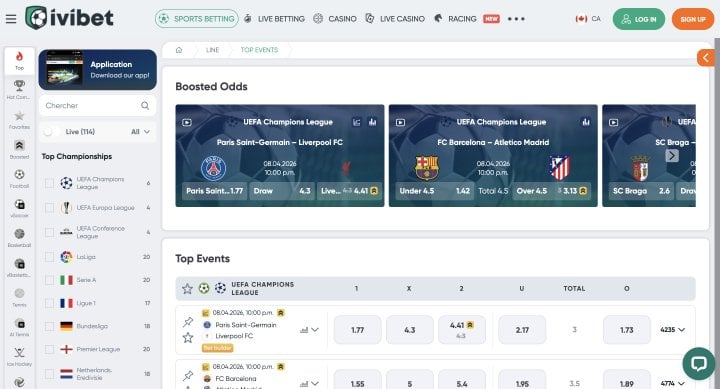
Task: Open the Racing tab
Action: tap(455, 19)
